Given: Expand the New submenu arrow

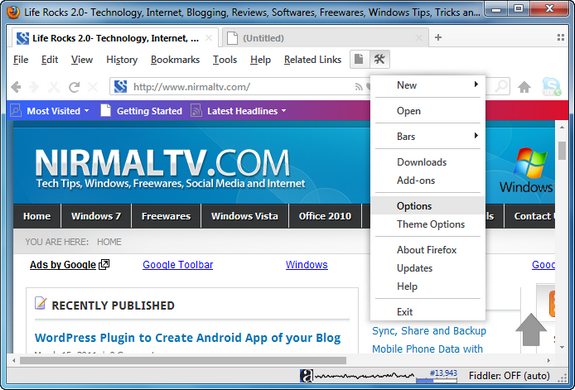Looking at the screenshot, I should pyautogui.click(x=476, y=85).
